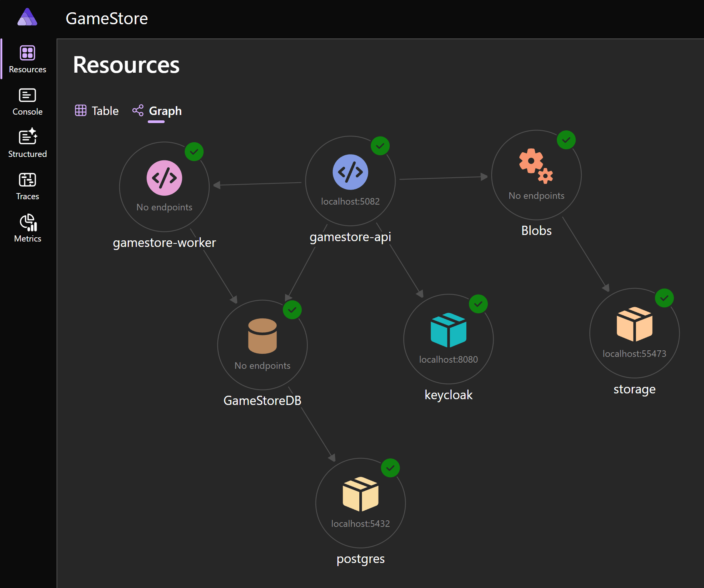The height and width of the screenshot is (588, 704).
Task: Click the localhost:55473 endpoint text
Action: tap(634, 354)
